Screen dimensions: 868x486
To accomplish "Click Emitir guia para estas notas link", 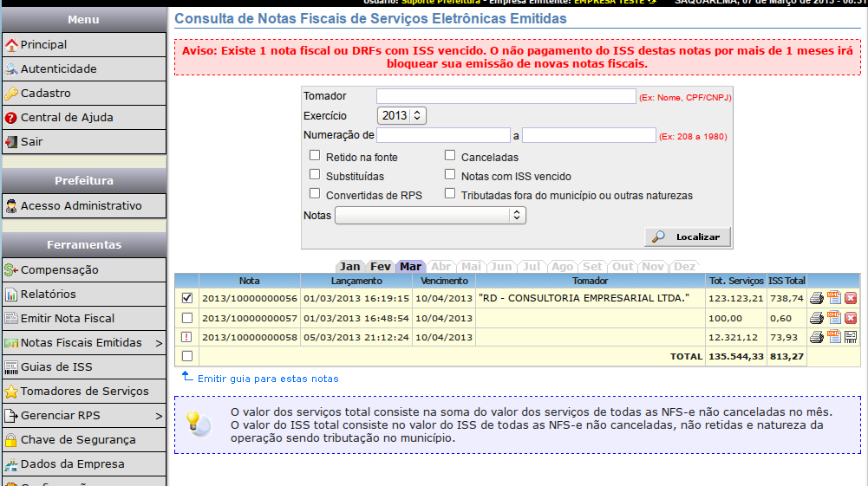I will 268,379.
